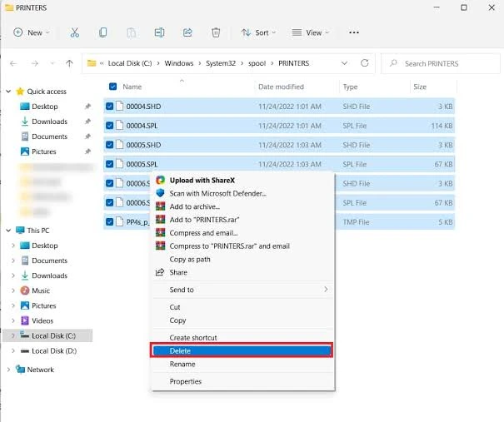
Task: Open the View dropdown menu
Action: (310, 32)
